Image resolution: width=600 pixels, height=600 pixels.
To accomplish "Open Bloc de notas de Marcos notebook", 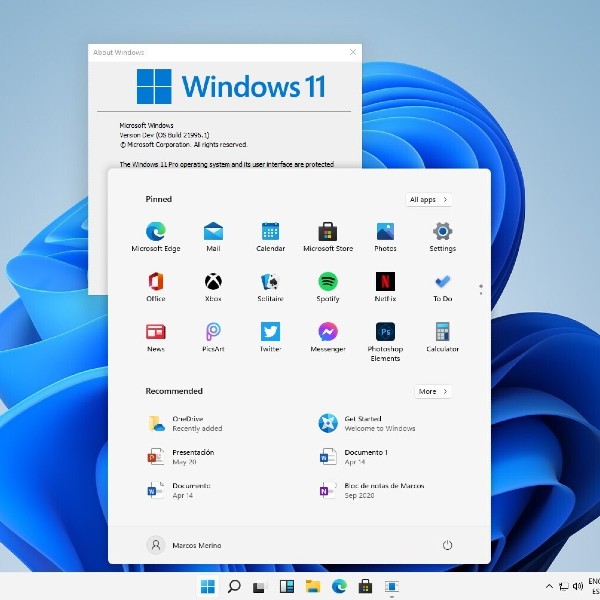I will pos(372,490).
